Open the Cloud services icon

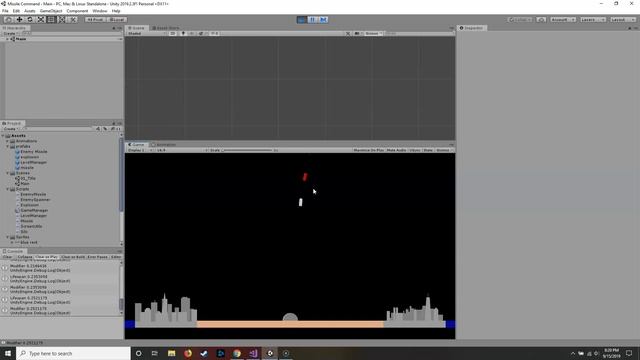[541, 20]
